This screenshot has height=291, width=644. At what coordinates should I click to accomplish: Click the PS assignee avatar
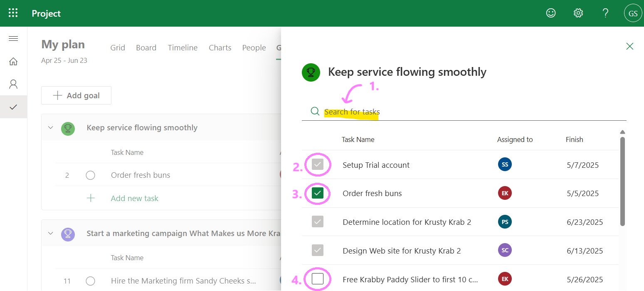(505, 222)
